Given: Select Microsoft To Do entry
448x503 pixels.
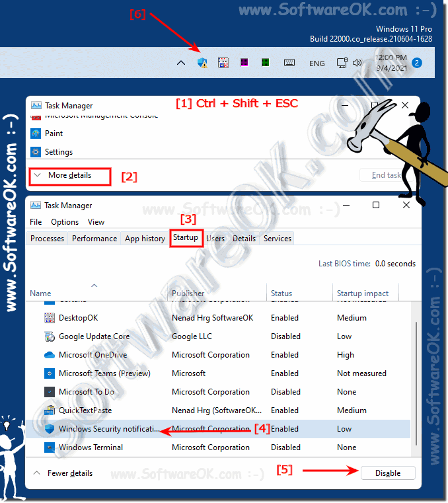Looking at the screenshot, I should (x=218, y=392).
